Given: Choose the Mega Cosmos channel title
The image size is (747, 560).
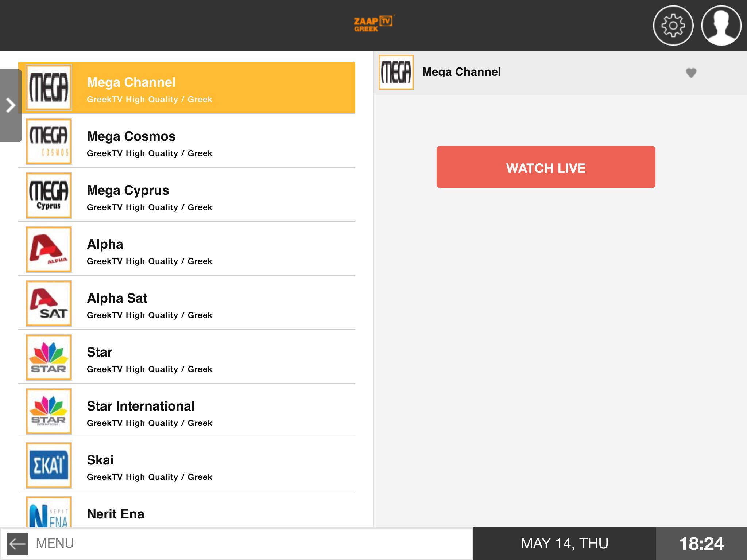Looking at the screenshot, I should click(x=131, y=137).
